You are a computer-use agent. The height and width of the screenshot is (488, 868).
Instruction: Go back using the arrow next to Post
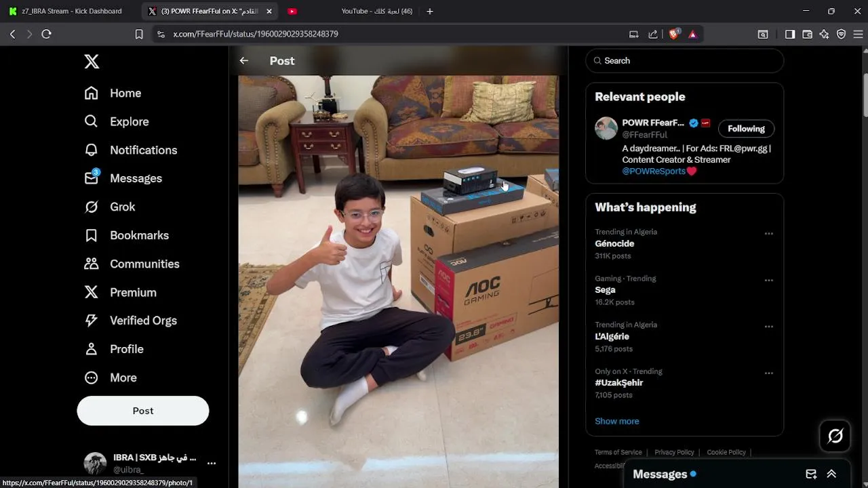(x=244, y=61)
